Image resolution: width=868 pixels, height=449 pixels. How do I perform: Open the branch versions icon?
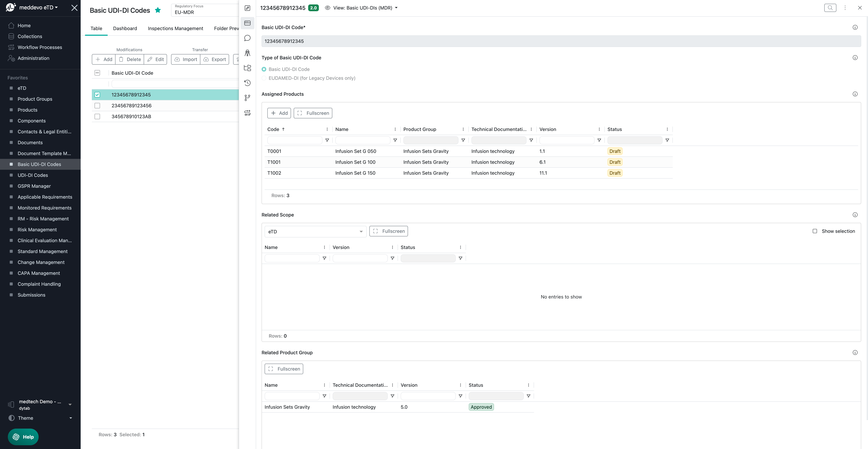point(247,98)
